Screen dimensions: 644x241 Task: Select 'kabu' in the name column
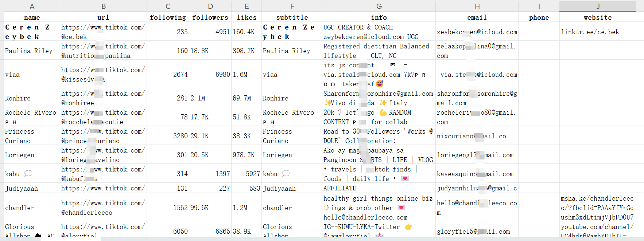(x=32, y=174)
